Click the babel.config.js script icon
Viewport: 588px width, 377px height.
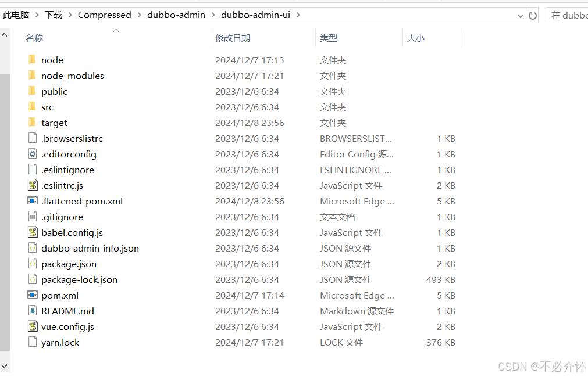[x=33, y=232]
